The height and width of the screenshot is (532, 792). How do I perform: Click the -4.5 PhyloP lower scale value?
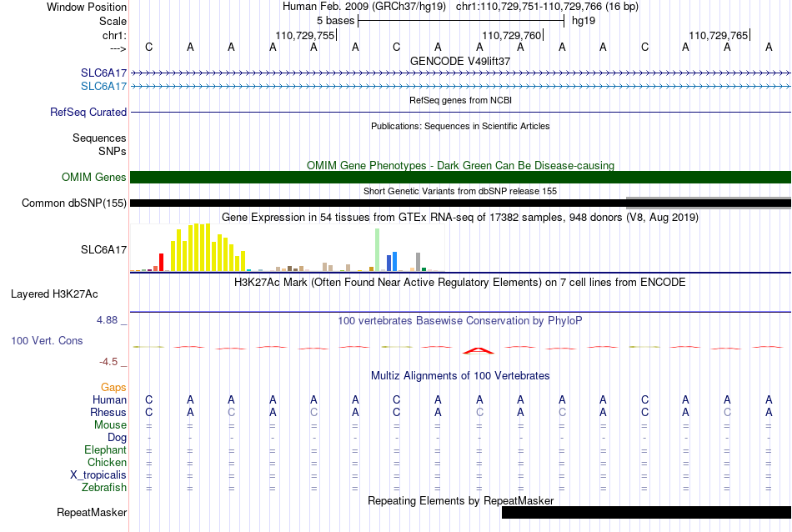click(x=108, y=362)
